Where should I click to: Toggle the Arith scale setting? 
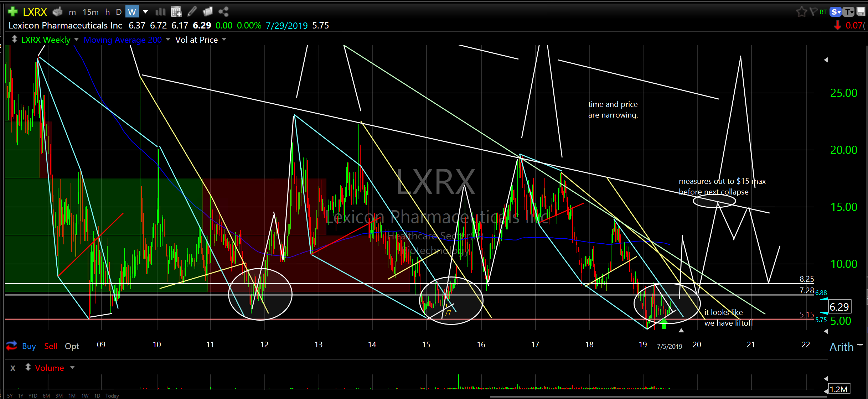841,347
